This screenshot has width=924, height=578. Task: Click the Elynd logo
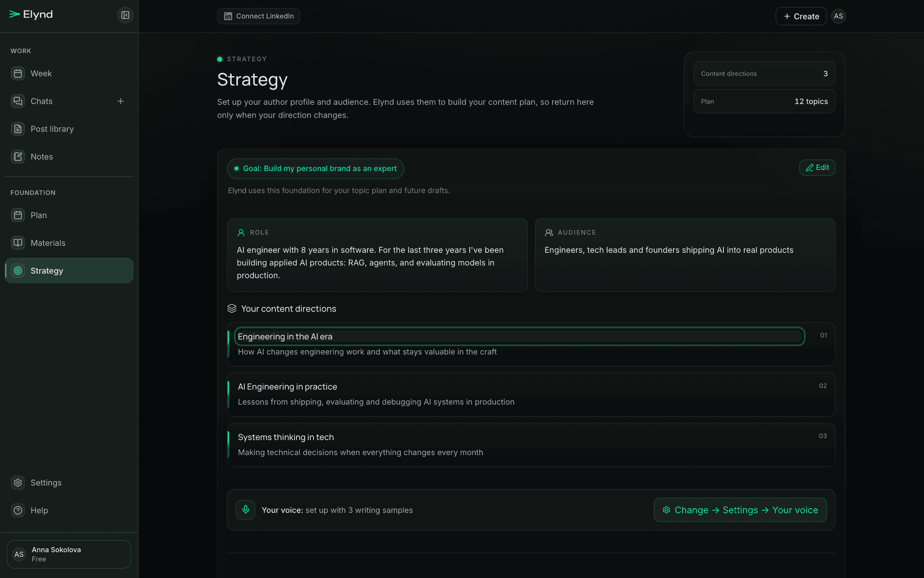pos(31,15)
